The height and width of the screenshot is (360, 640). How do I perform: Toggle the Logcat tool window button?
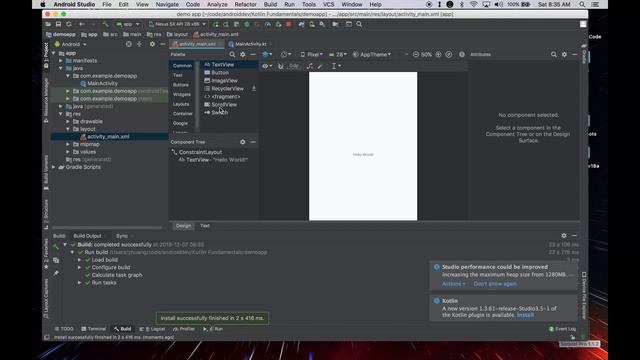152,329
